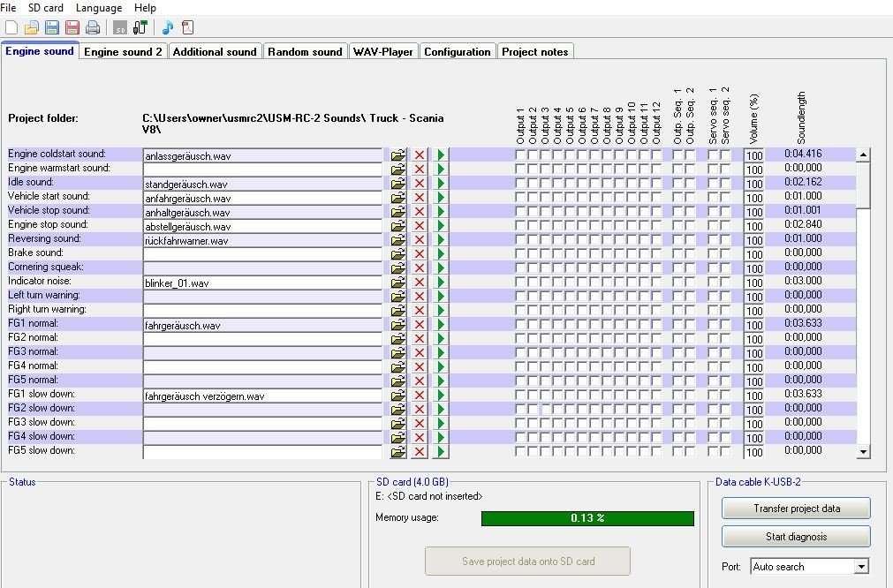Click the blue music note toolbar icon
The height and width of the screenshot is (588, 893).
click(168, 27)
